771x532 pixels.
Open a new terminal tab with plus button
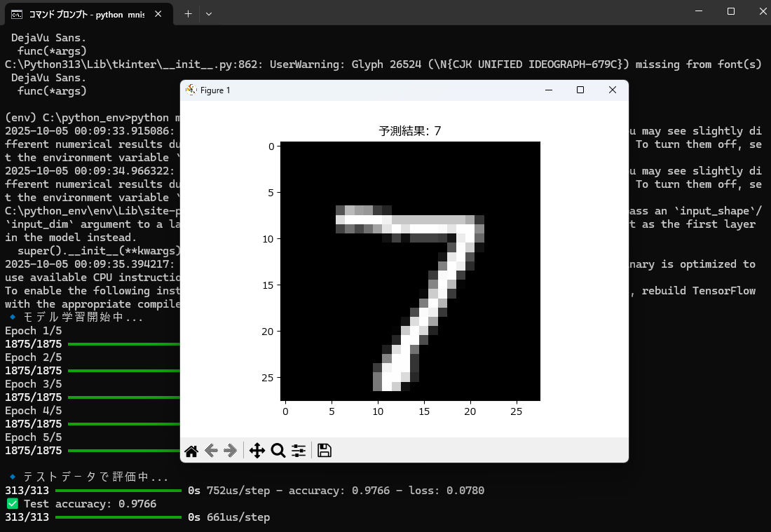click(188, 13)
